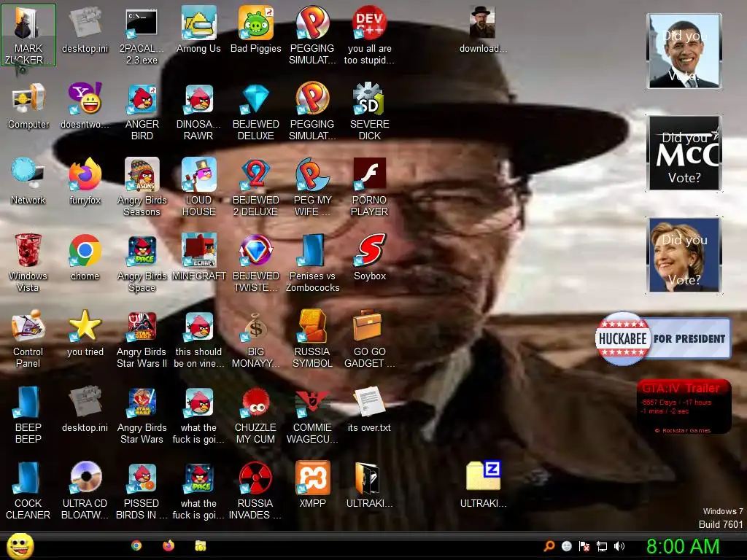Screen dimensions: 747x560
Task: Open the Action Center flag icon
Action: click(x=584, y=546)
